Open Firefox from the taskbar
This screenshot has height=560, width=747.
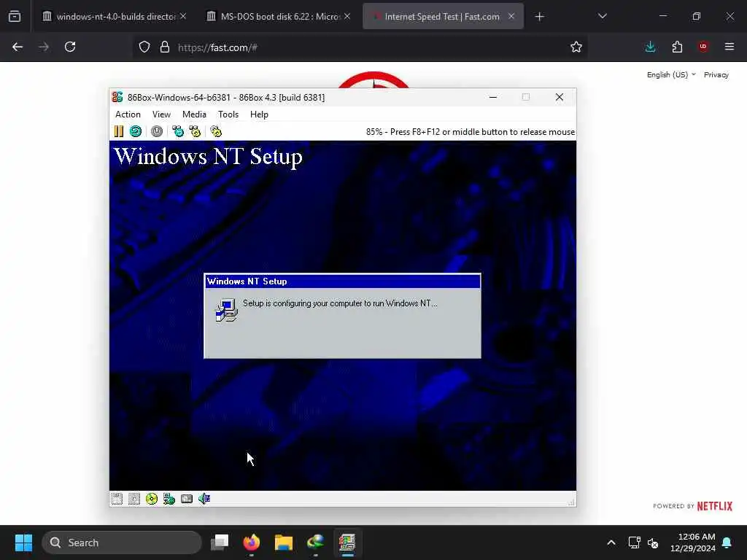[252, 542]
